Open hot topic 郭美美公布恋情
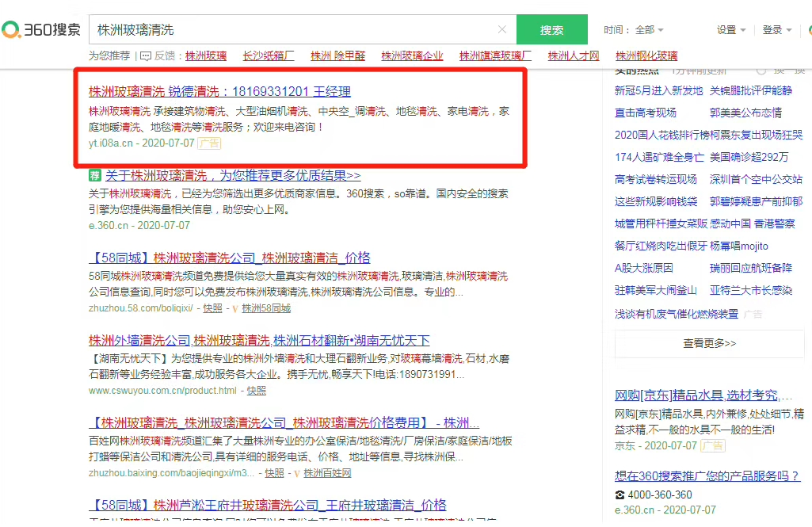This screenshot has width=812, height=527. point(745,113)
